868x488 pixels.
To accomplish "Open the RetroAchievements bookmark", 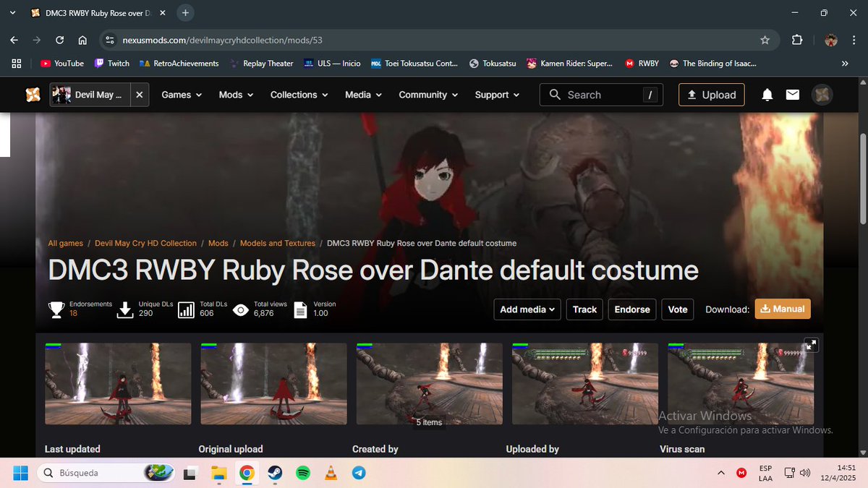I will pyautogui.click(x=179, y=64).
